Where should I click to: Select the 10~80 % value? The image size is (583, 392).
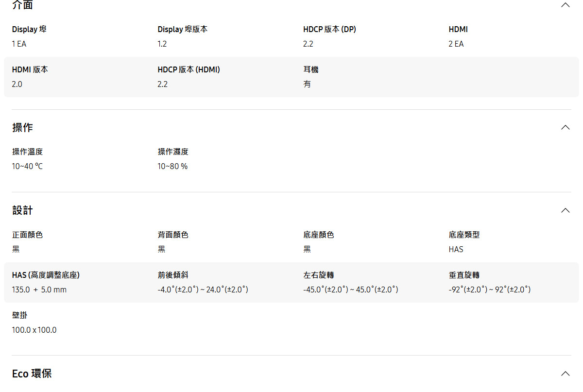[172, 166]
